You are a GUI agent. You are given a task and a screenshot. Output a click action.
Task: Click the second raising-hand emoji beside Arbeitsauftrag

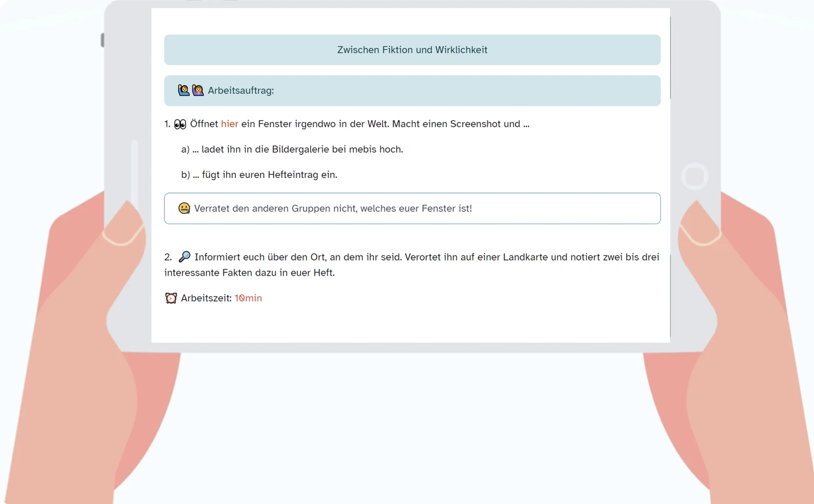tap(198, 90)
